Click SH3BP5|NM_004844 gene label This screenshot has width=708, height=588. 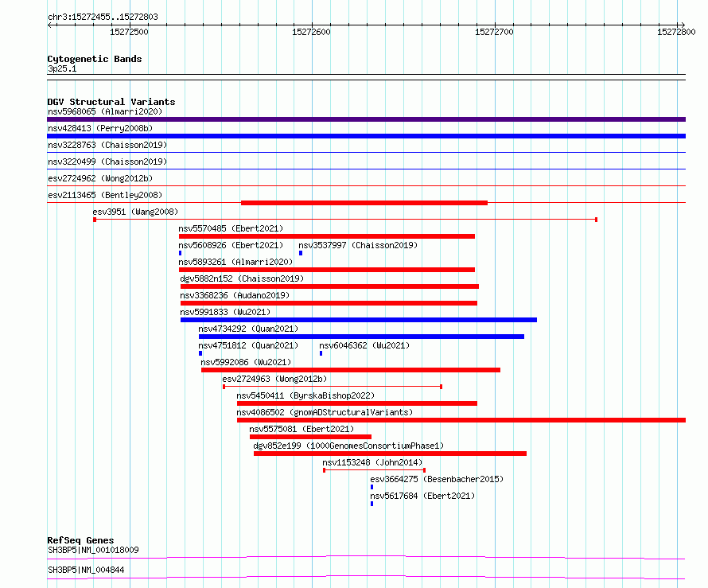86,570
